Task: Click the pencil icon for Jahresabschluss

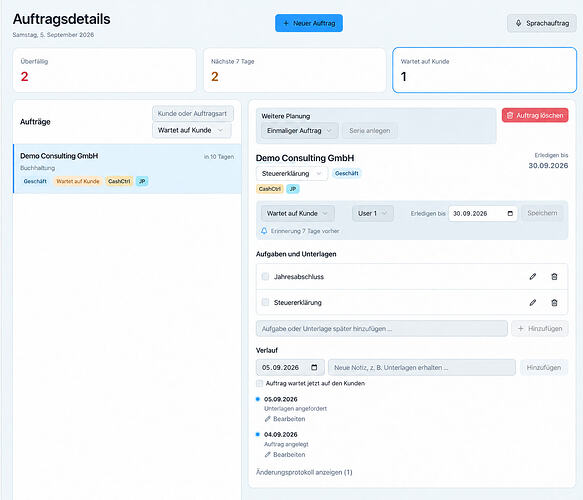Action: coord(532,277)
